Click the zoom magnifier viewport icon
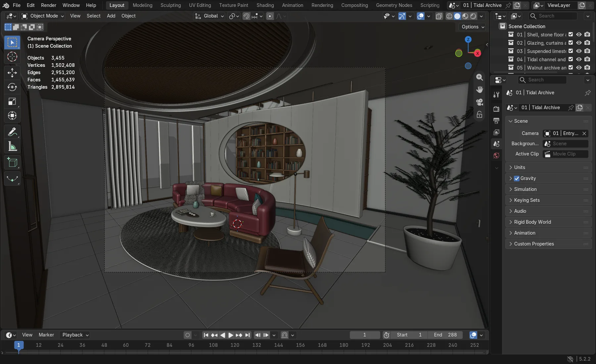596x364 pixels. (x=479, y=77)
